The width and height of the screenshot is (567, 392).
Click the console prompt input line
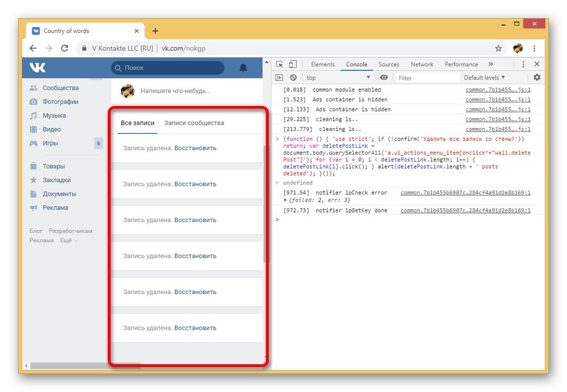(409, 220)
